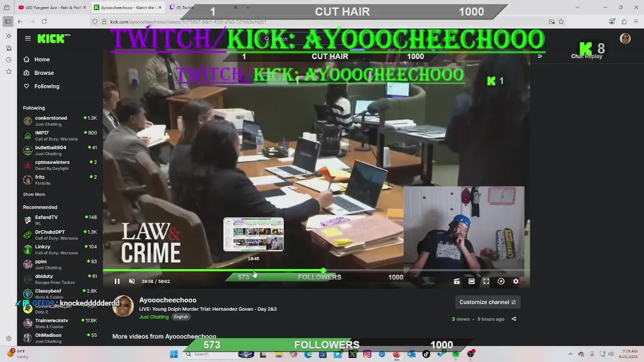
Task: Toggle the video mute speaker icon
Action: [132, 282]
